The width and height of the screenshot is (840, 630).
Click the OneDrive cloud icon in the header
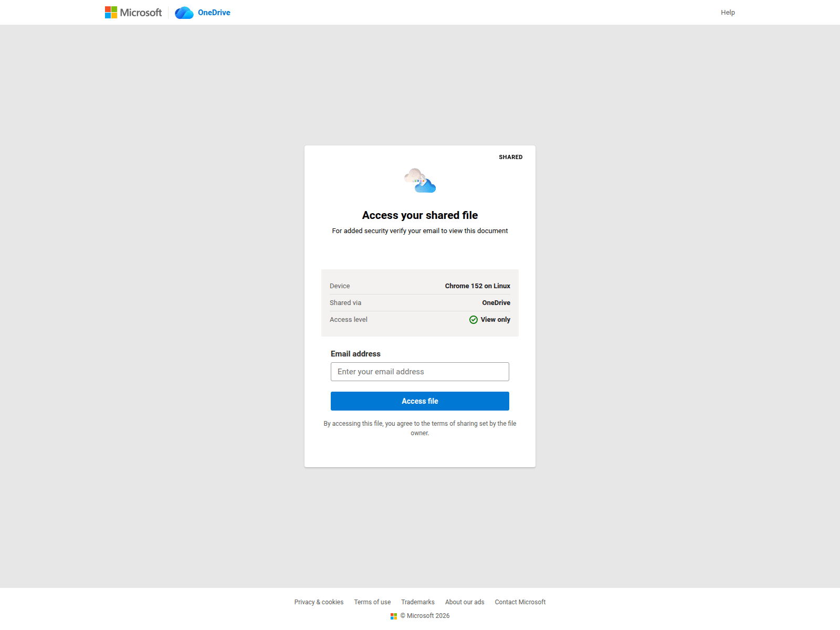pyautogui.click(x=184, y=13)
